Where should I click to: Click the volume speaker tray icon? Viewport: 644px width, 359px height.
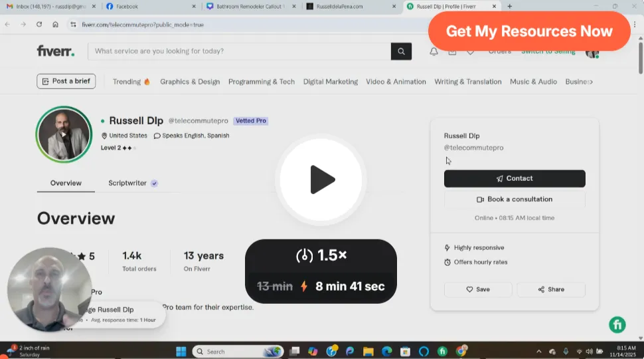[590, 352]
